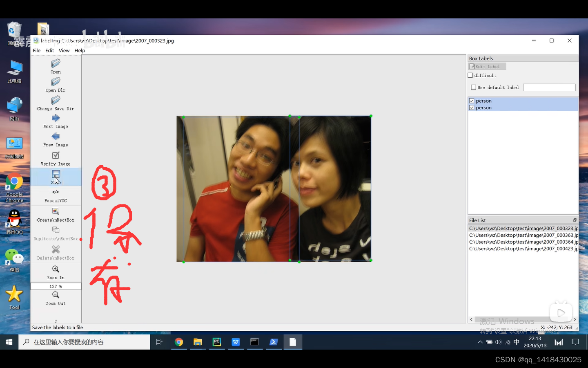Viewport: 588px width, 368px height.
Task: Select Change Save Dir icon
Action: [56, 100]
